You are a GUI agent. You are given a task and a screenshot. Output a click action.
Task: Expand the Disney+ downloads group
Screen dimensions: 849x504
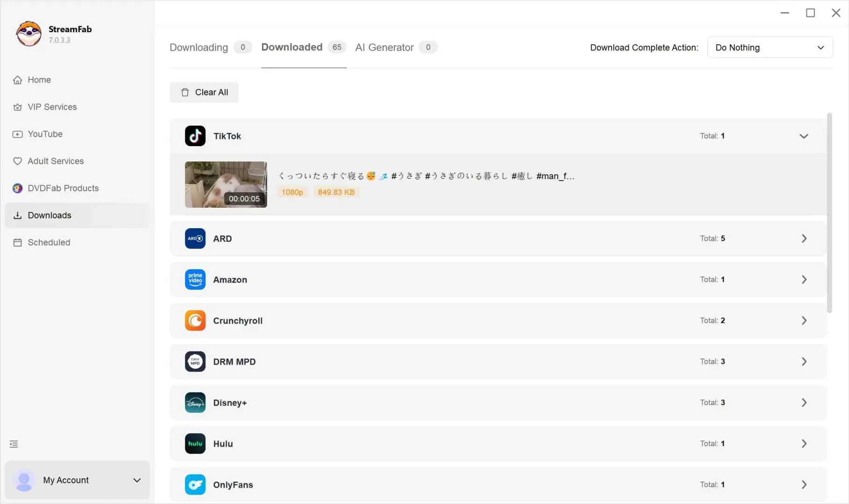click(x=804, y=403)
